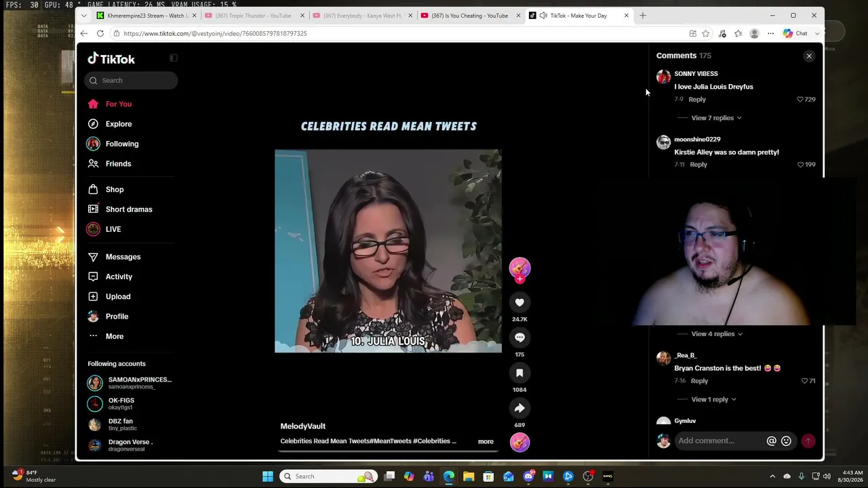This screenshot has width=868, height=488.
Task: Reload the page in the browser
Action: (100, 33)
